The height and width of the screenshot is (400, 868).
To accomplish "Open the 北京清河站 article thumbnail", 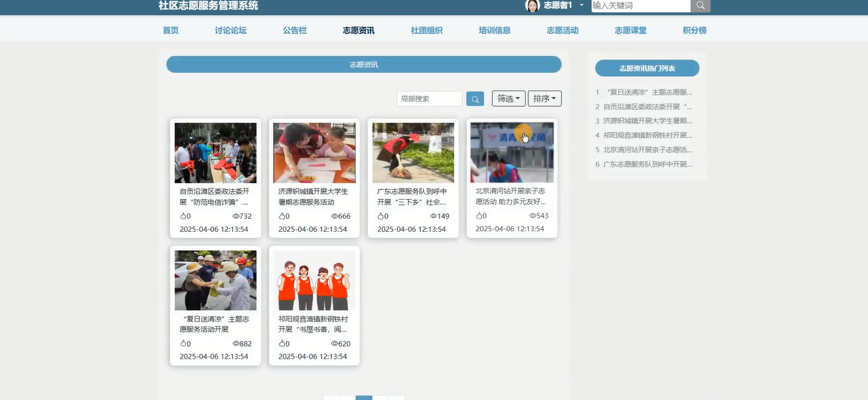I will click(x=512, y=152).
